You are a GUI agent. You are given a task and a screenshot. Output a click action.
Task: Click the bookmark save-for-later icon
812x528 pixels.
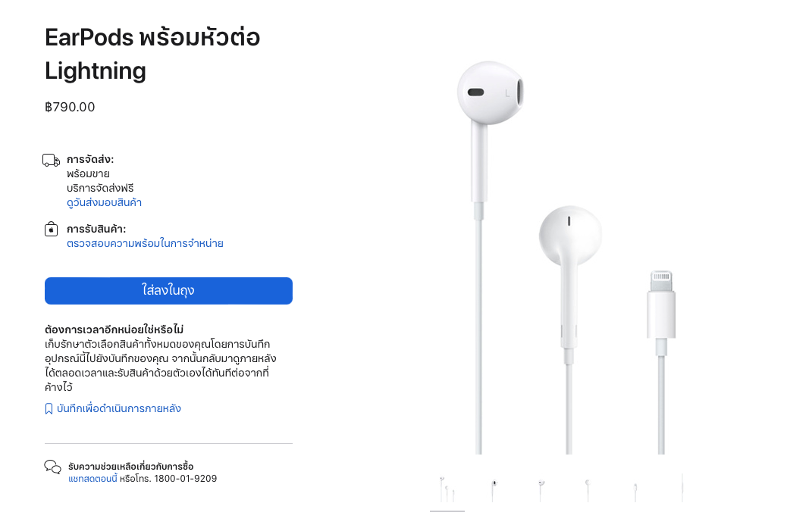pos(49,409)
